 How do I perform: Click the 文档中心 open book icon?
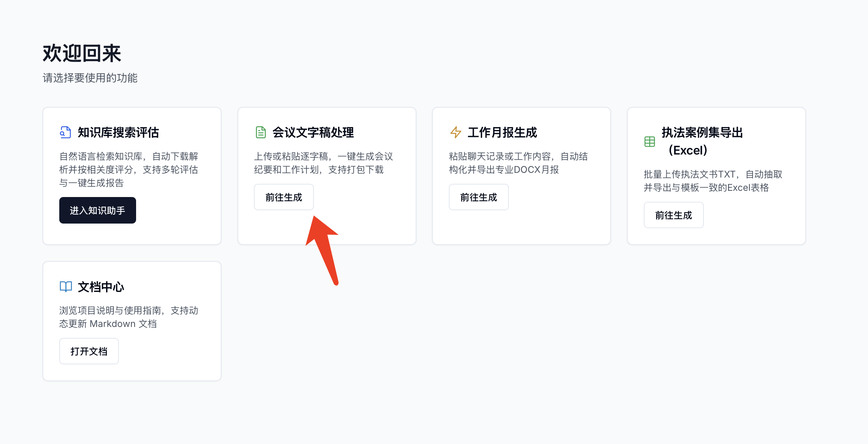click(x=66, y=287)
